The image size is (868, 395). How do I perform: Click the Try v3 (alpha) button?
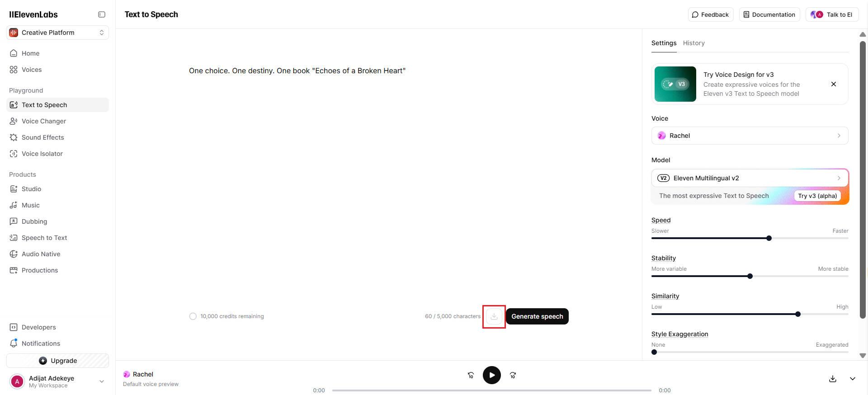817,196
